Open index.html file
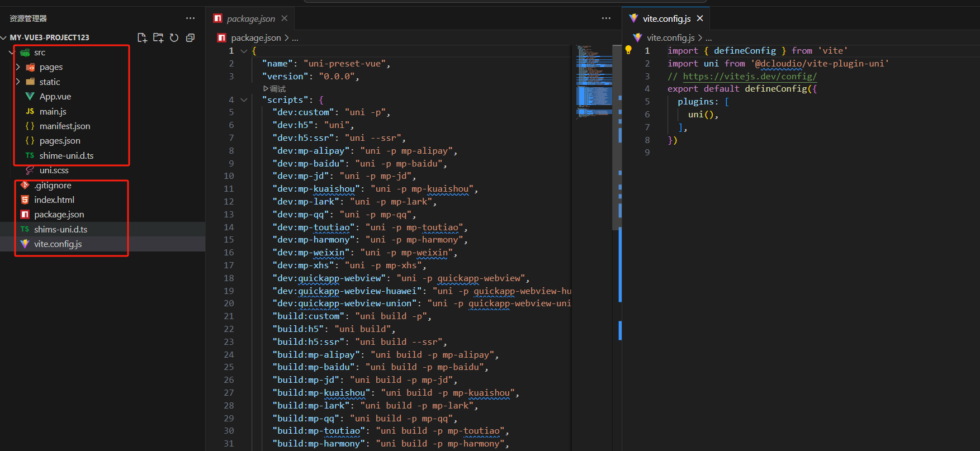The width and height of the screenshot is (980, 451). (x=54, y=200)
